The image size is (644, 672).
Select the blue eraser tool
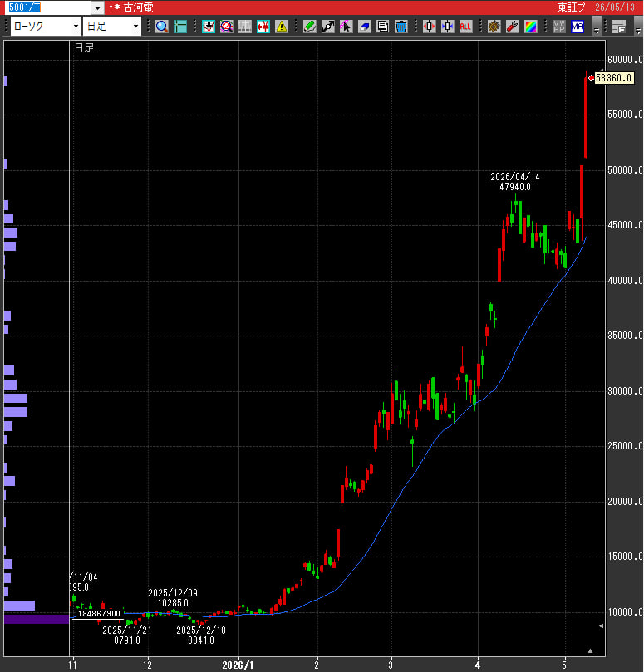[x=365, y=27]
